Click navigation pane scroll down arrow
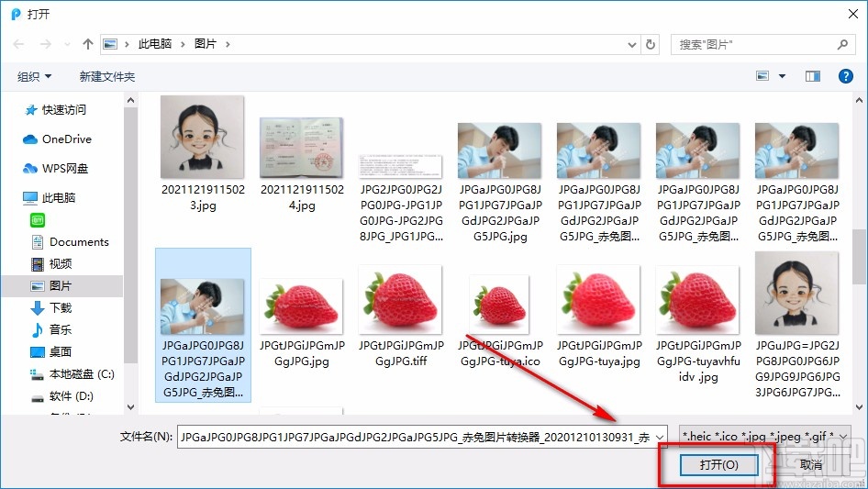 130,407
